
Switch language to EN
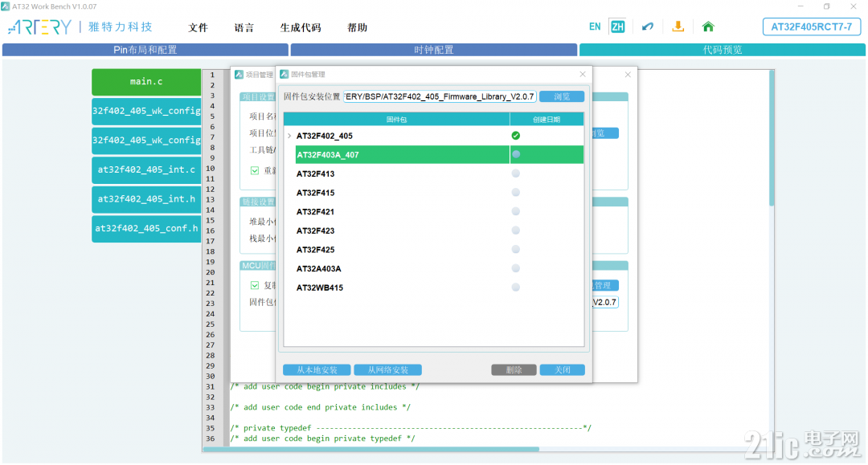coord(595,27)
